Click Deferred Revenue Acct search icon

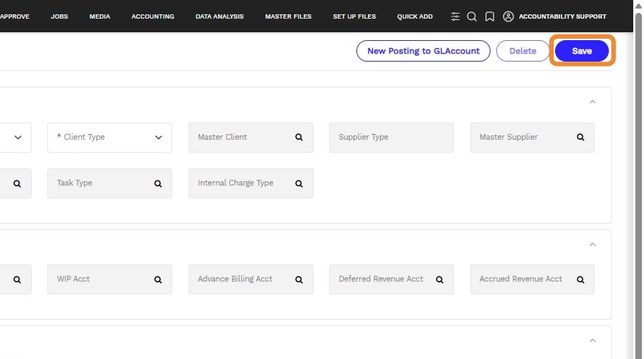[440, 279]
